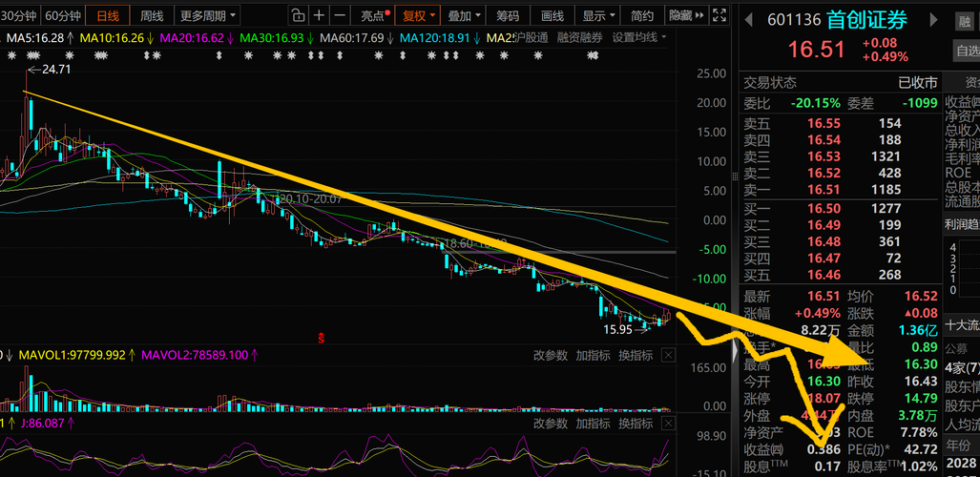Select the 买五 16.46 order row
The width and height of the screenshot is (980, 477).
click(840, 275)
